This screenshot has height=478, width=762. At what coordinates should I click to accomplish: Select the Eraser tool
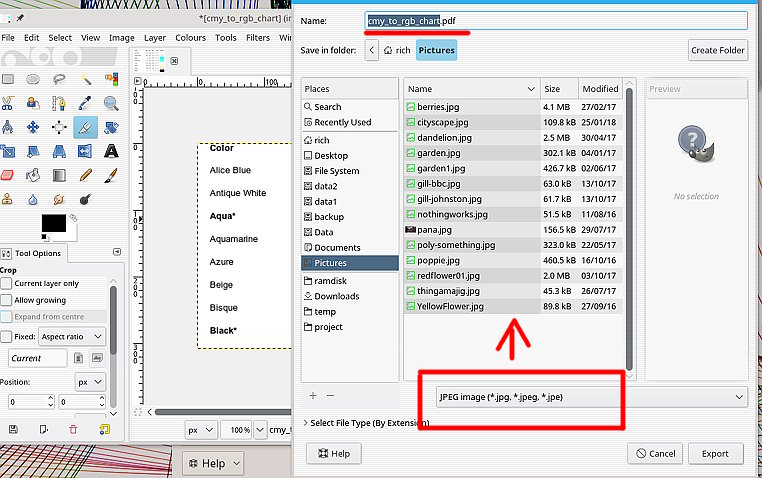[7, 175]
